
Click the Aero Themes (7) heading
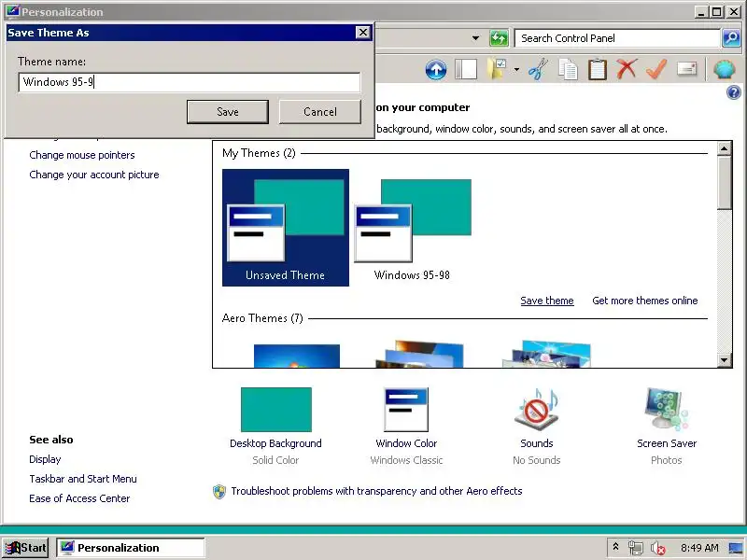pos(262,318)
